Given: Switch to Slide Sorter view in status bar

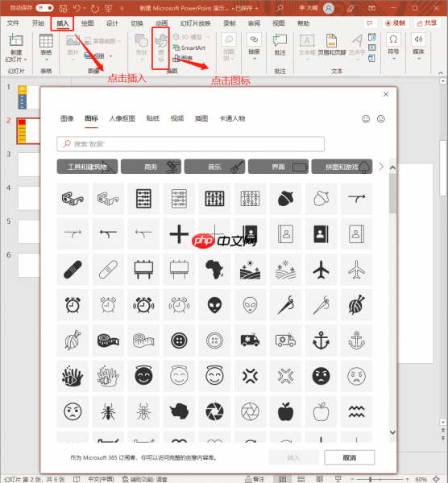Looking at the screenshot, I should tap(301, 479).
